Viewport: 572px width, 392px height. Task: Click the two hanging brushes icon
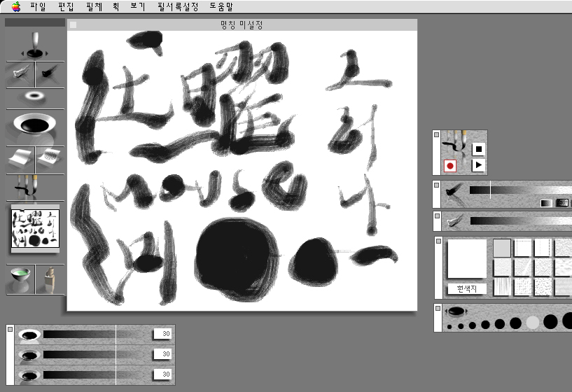point(34,187)
